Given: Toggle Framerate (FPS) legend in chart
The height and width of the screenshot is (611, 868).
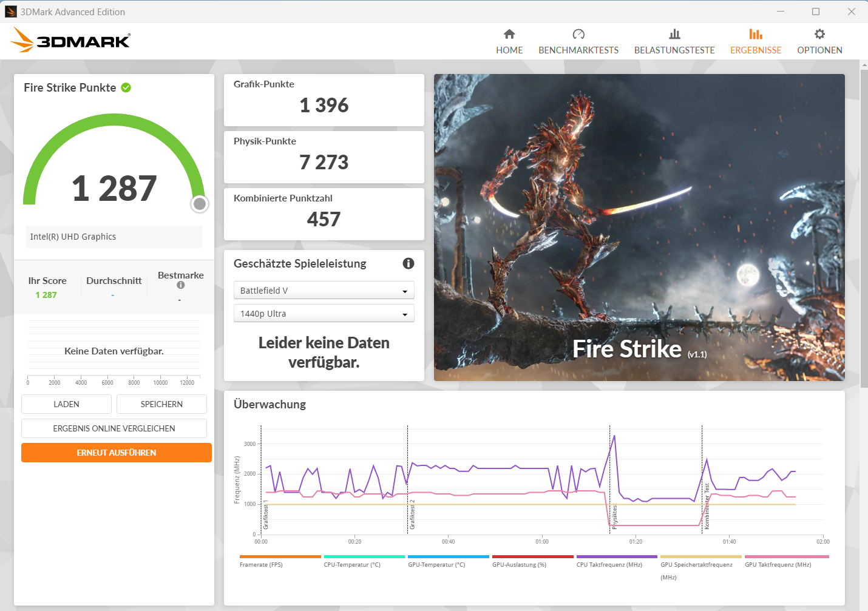Looking at the screenshot, I should 261,564.
